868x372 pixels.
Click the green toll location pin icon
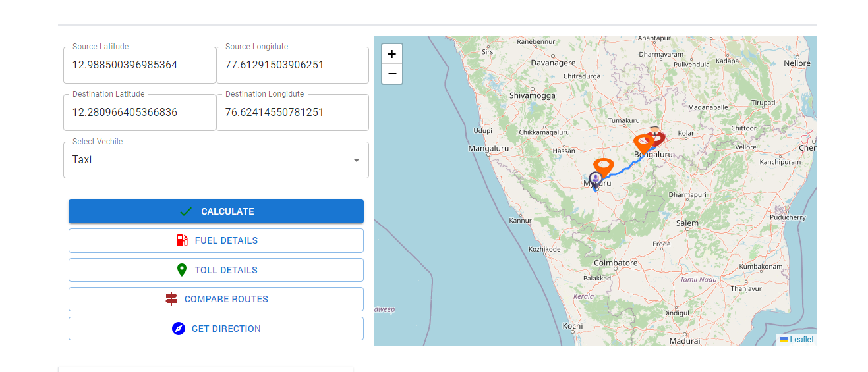[x=182, y=270]
